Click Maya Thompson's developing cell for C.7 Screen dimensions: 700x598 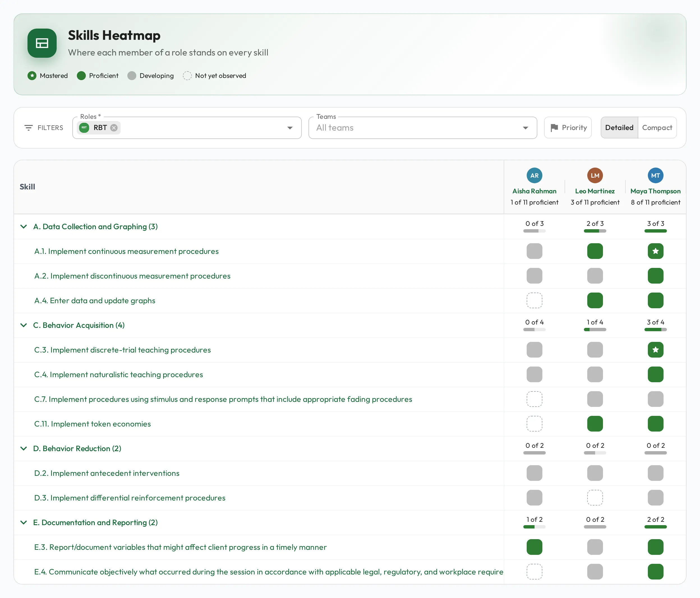click(x=655, y=399)
